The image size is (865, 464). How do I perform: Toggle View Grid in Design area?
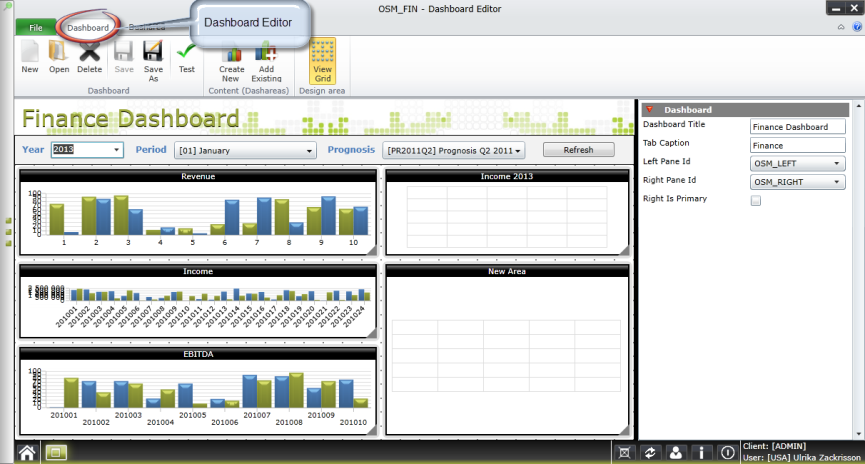coord(323,61)
